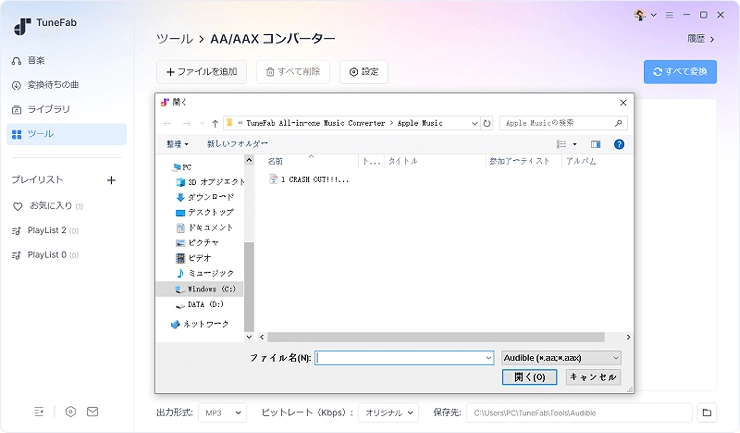The image size is (740, 433).
Task: Click ツール breadcrumb link
Action: pyautogui.click(x=175, y=39)
